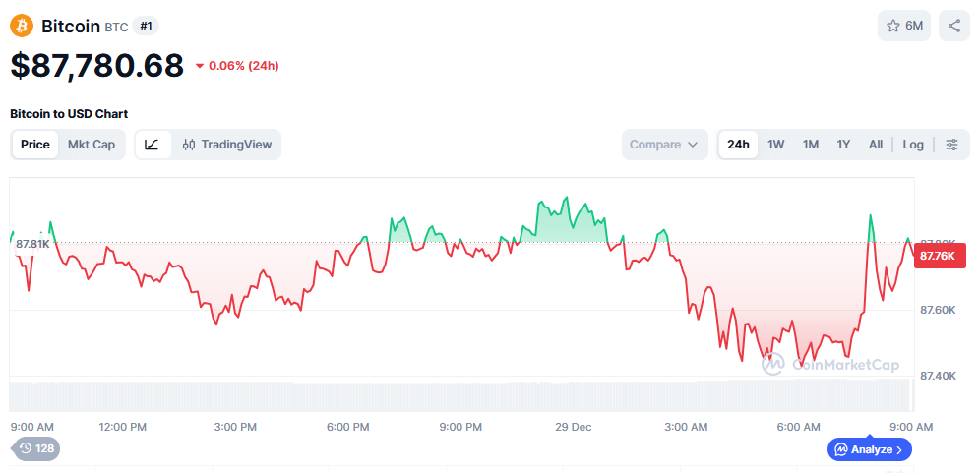The height and width of the screenshot is (473, 980).
Task: Show the 1Y time range
Action: tap(843, 145)
